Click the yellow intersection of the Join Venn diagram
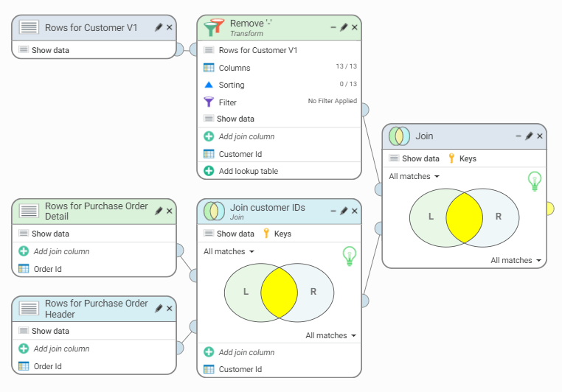The height and width of the screenshot is (392, 562). pyautogui.click(x=464, y=217)
